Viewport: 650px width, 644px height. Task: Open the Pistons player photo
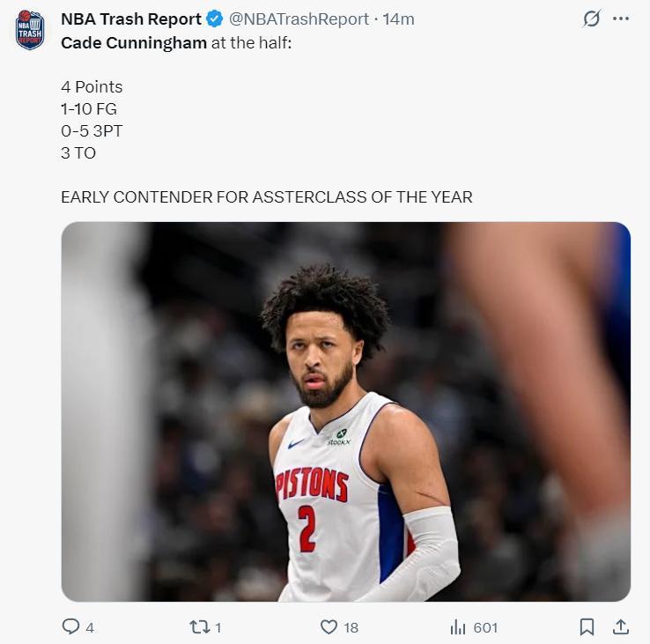[345, 411]
